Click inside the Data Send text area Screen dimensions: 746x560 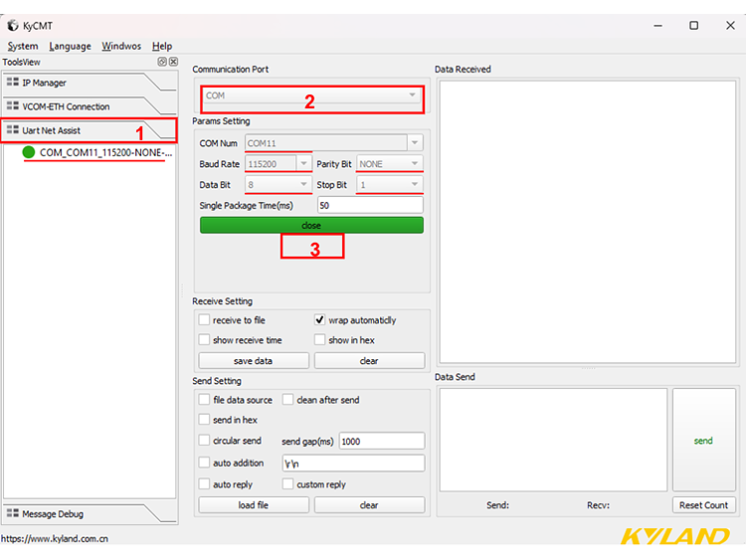(x=553, y=440)
